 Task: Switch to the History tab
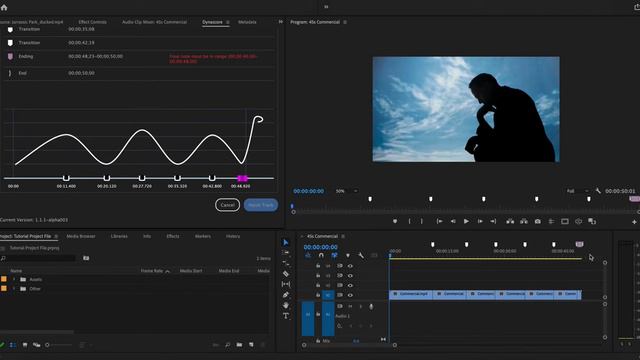pyautogui.click(x=233, y=236)
